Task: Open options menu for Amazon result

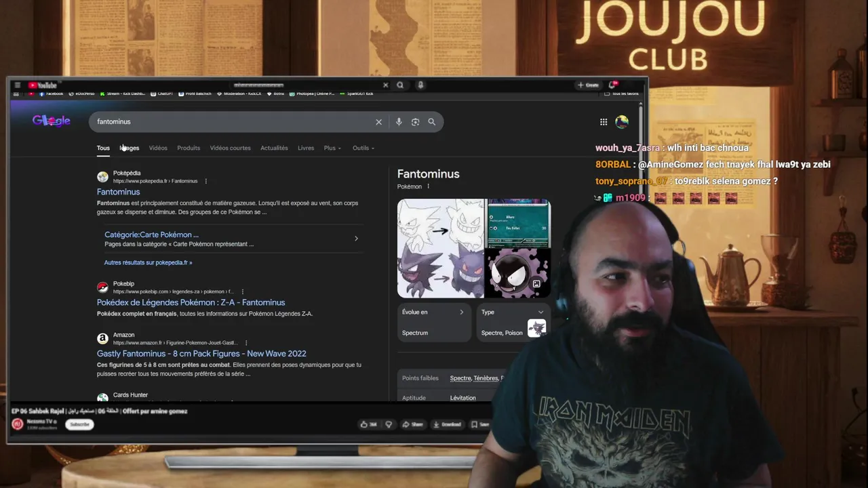Action: [x=246, y=343]
